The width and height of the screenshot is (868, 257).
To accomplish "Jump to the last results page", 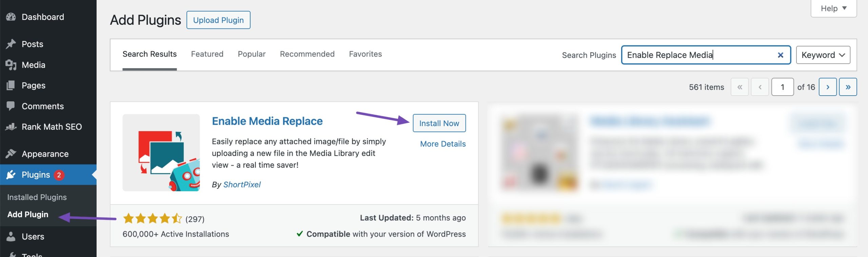I will point(848,87).
